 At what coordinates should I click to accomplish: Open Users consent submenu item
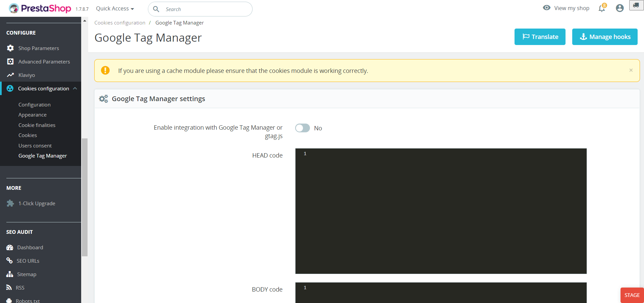(x=35, y=145)
